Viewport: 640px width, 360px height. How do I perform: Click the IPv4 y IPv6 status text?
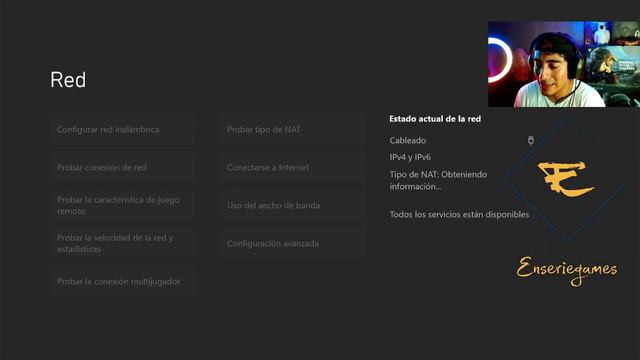410,157
